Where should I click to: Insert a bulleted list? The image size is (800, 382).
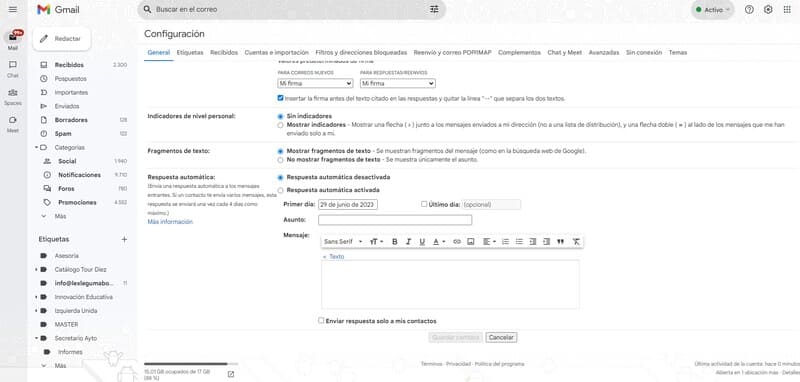point(519,242)
